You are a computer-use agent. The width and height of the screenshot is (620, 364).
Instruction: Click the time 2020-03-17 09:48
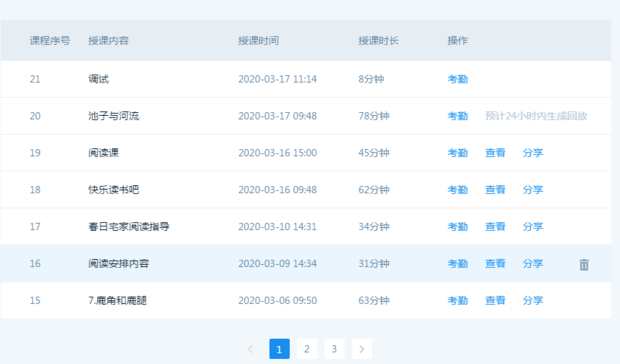click(x=277, y=116)
